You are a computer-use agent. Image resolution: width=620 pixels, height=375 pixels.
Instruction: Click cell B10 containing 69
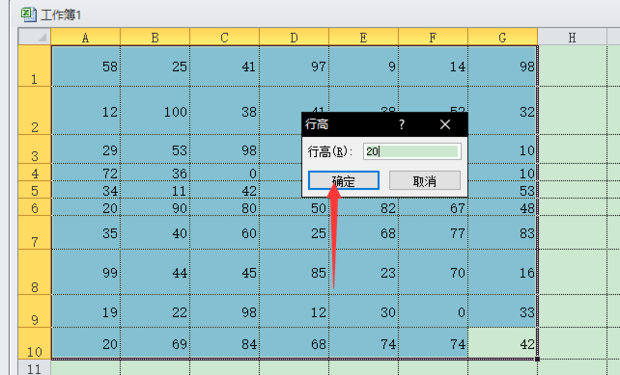[155, 343]
